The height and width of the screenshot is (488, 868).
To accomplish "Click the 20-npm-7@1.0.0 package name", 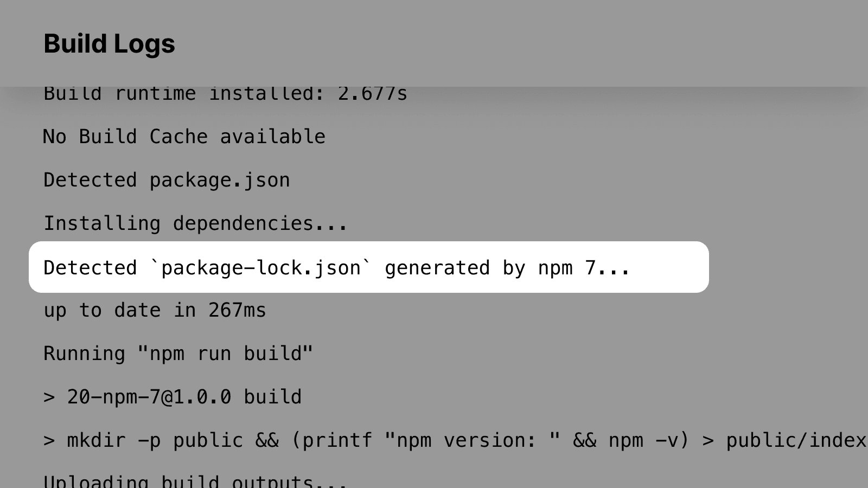I will (149, 397).
